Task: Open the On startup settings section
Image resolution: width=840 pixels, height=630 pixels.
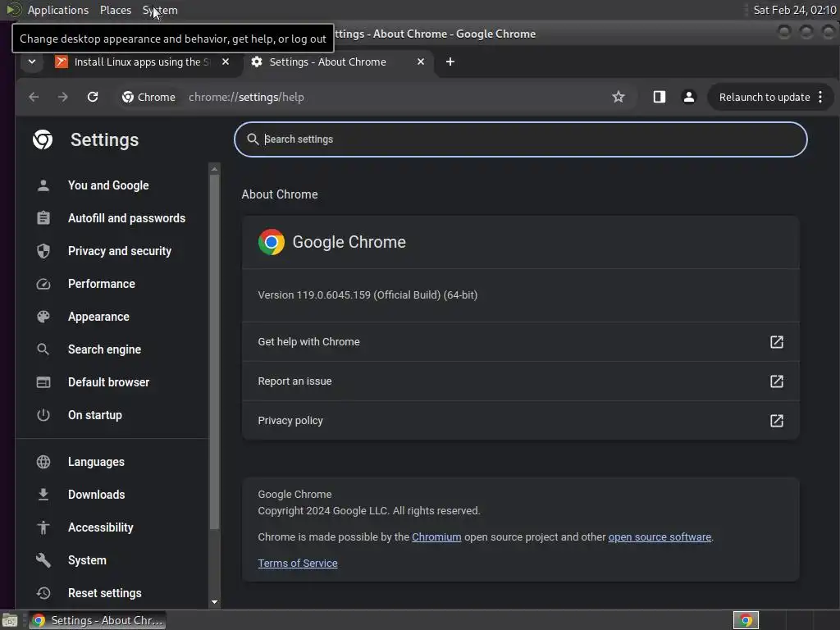Action: click(x=95, y=415)
